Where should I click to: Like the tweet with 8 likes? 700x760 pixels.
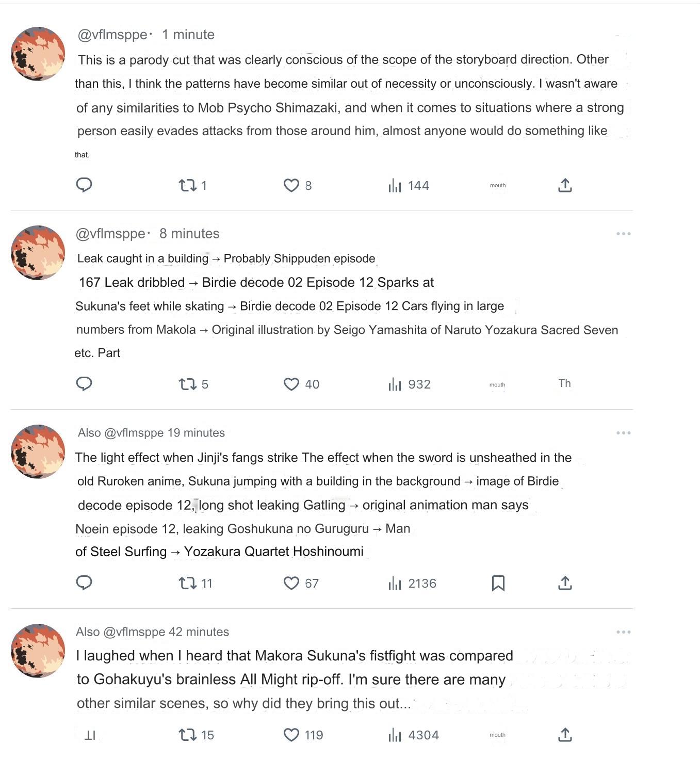(291, 185)
